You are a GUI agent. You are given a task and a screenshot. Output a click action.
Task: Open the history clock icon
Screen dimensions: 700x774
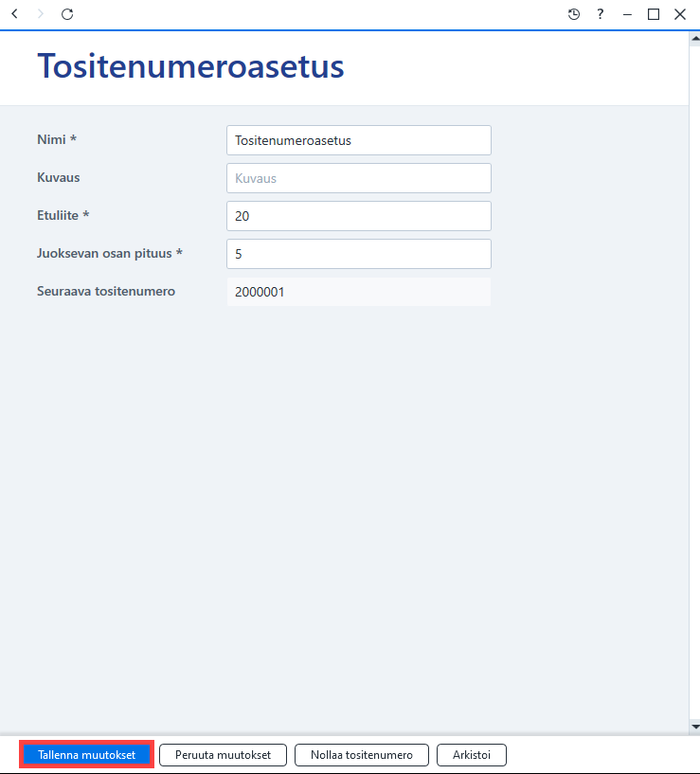(574, 14)
